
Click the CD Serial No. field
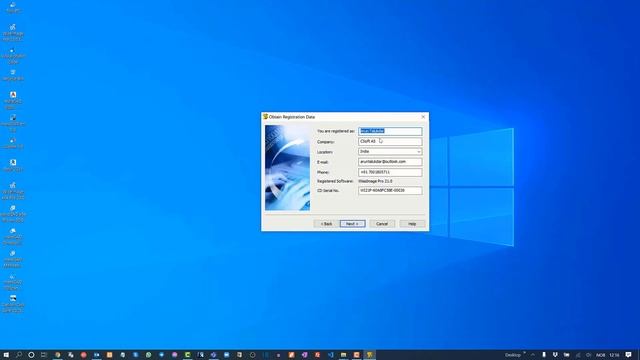pyautogui.click(x=390, y=191)
